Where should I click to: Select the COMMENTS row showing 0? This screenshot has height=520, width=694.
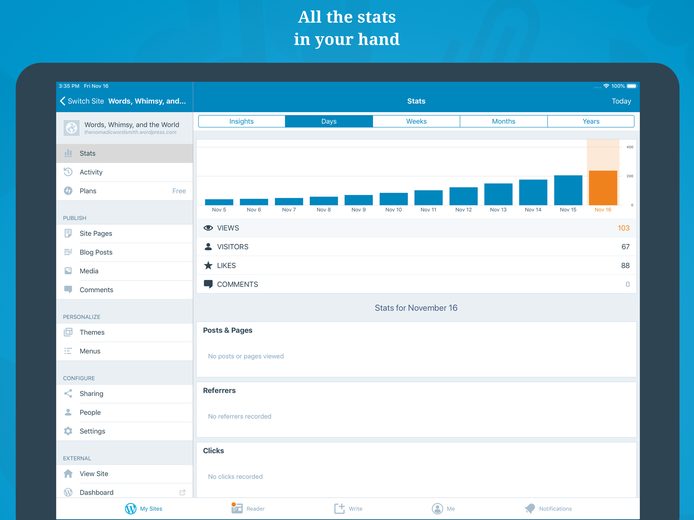(416, 284)
